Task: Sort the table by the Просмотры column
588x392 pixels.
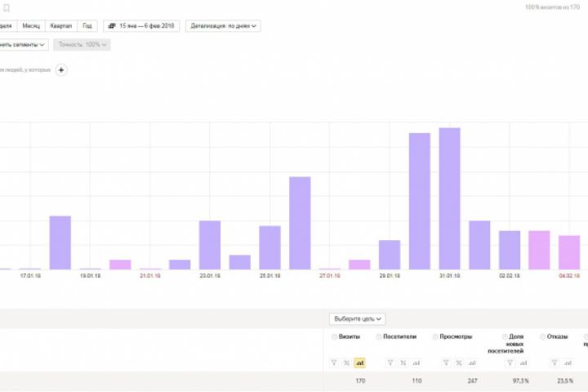Action: pos(456,336)
